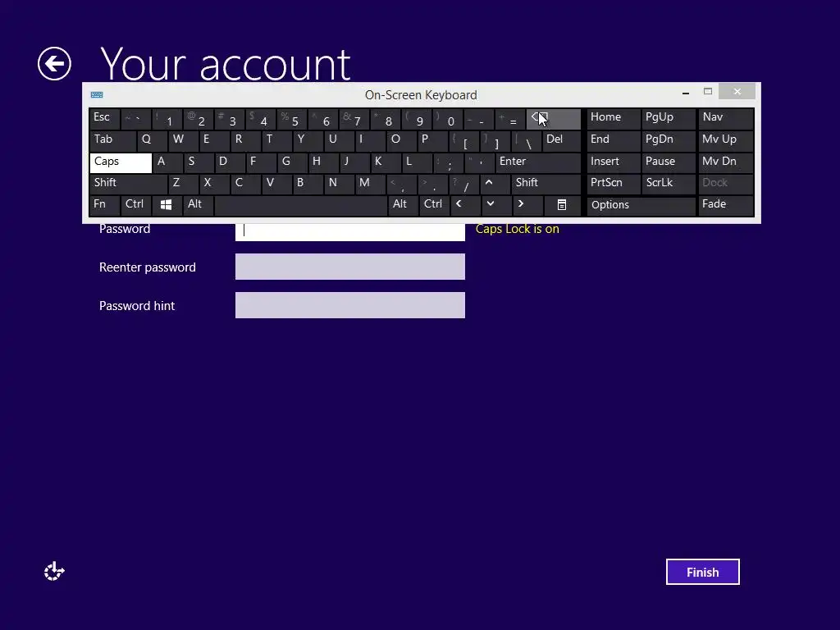Screen dimensions: 840x630
Task: Tap the Pause key
Action: [668, 162]
